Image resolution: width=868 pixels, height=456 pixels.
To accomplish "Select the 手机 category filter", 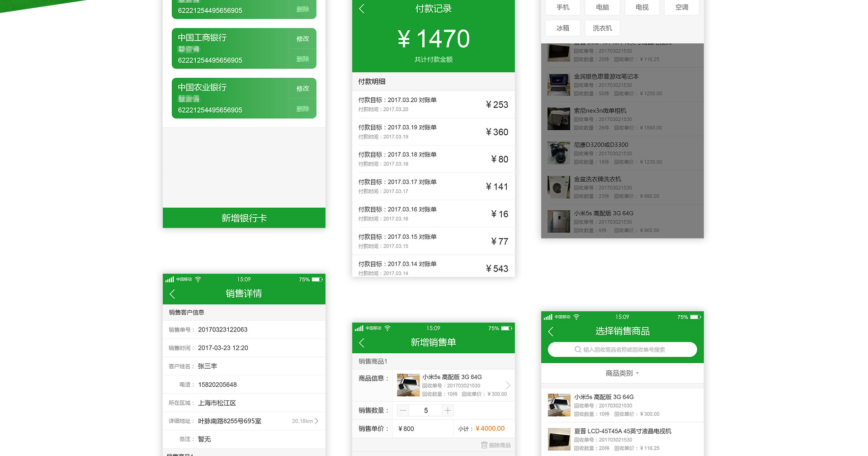I will 562,7.
